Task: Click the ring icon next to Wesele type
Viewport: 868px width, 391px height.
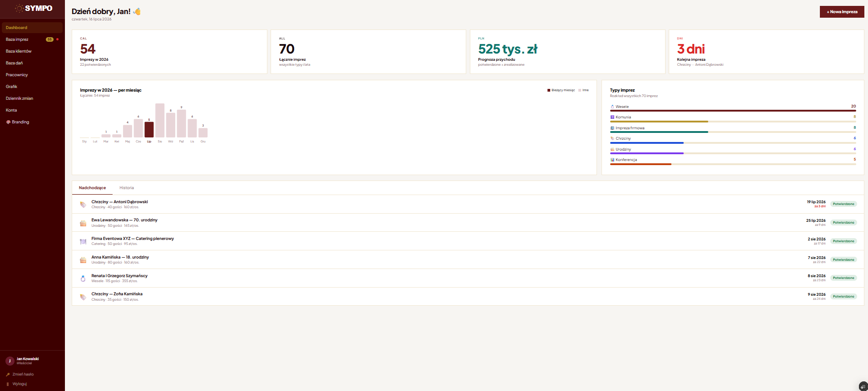Action: tap(612, 107)
